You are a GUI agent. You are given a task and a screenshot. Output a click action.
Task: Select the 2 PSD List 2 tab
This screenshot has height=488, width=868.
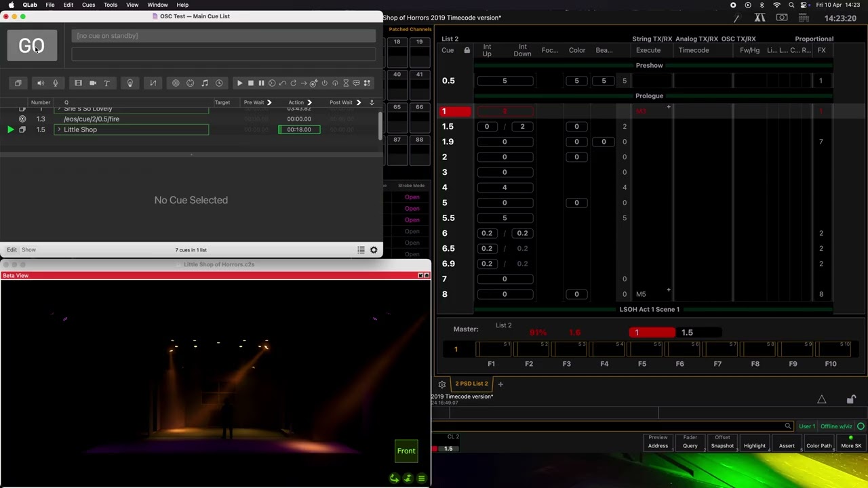coord(471,384)
